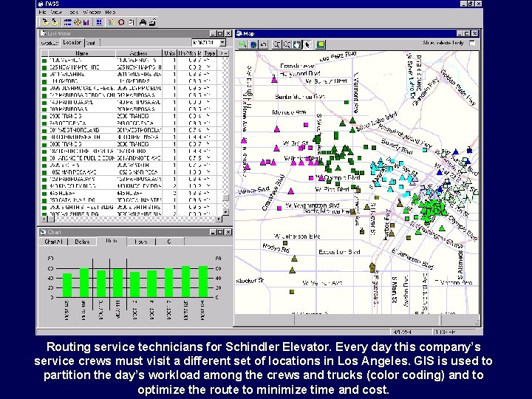532x399 pixels.
Task: Click the Rodeo Rd label on map
Action: click(x=276, y=248)
